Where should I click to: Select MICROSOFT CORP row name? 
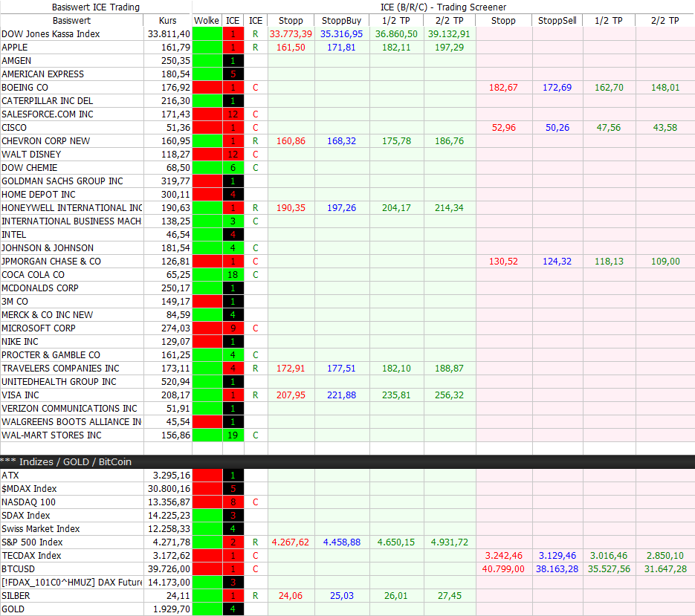coord(39,328)
